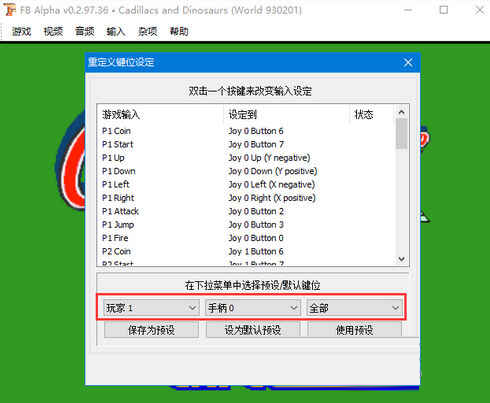The image size is (490, 403).
Task: Click the Joy 0 Up (Y negative) mapping
Action: (x=269, y=158)
